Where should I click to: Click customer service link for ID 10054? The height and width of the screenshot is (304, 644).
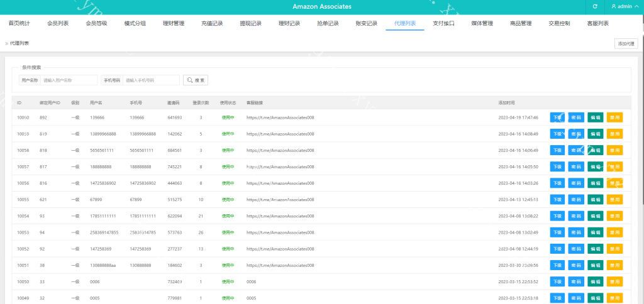[x=280, y=216]
